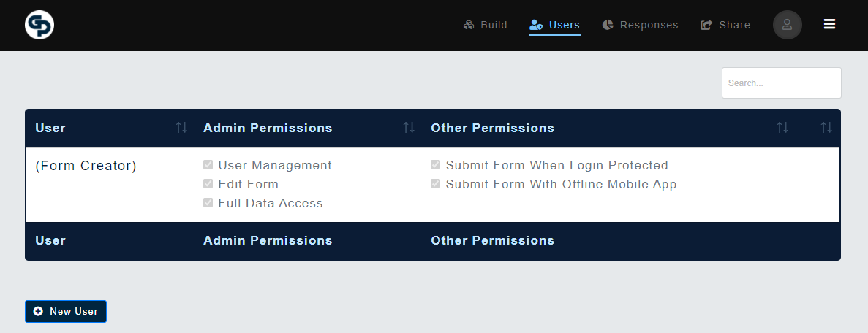Viewport: 868px width, 333px height.
Task: Open the Build tab
Action: pos(486,25)
